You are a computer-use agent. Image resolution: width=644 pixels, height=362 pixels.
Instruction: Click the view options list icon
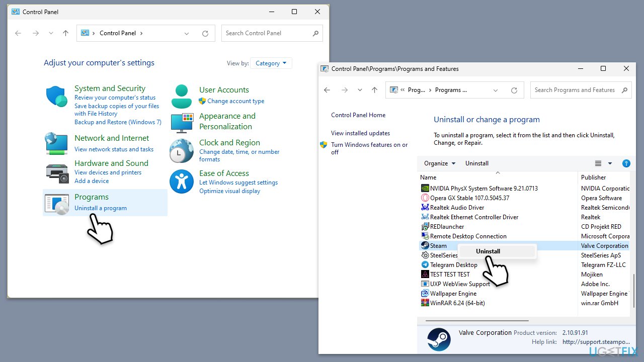point(598,163)
